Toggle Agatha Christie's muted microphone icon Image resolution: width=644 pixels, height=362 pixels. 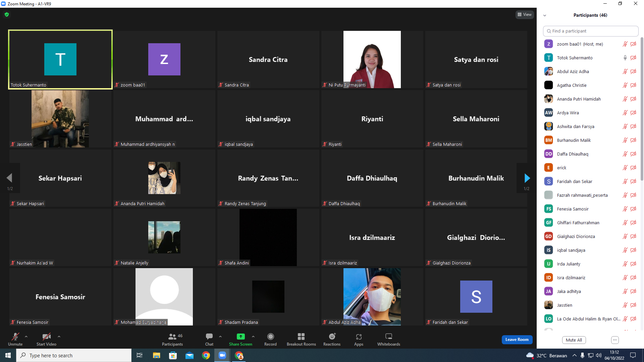[x=625, y=85]
